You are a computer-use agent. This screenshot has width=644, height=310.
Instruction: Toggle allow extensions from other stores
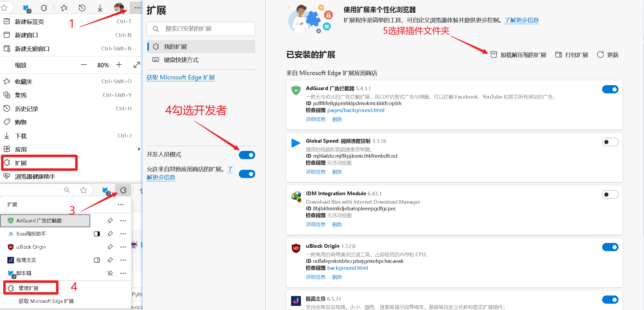click(x=247, y=174)
